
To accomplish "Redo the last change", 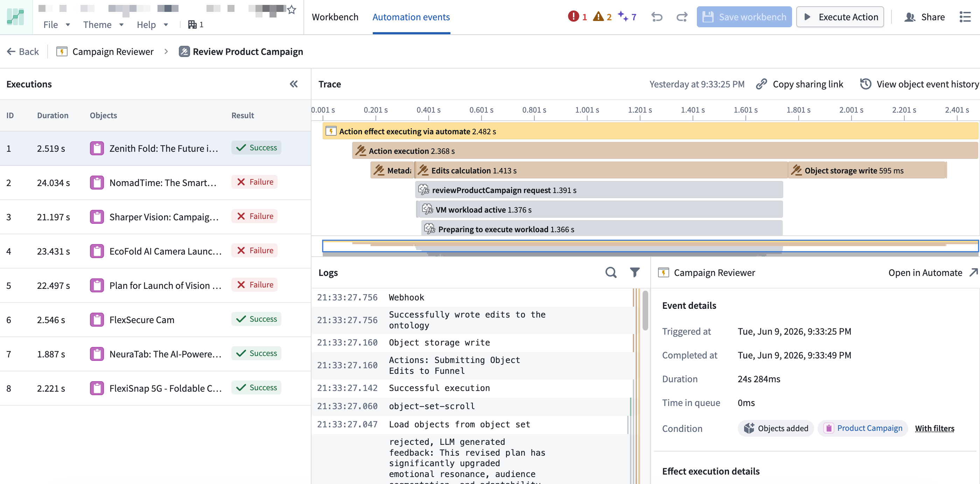I will (682, 17).
